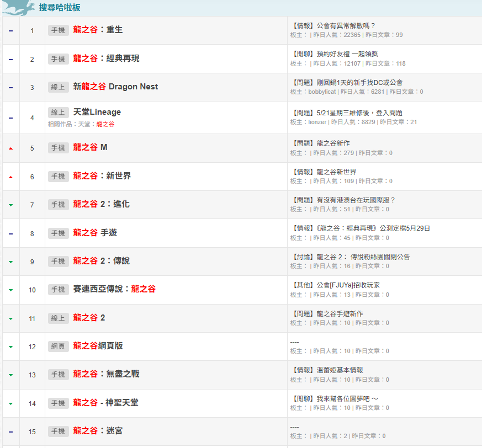Visit moderator bobbylicat's profile

coord(322,92)
